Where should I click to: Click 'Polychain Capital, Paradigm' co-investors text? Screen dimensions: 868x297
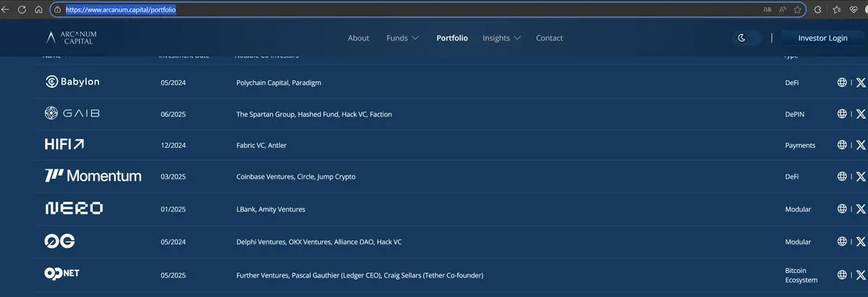(278, 83)
